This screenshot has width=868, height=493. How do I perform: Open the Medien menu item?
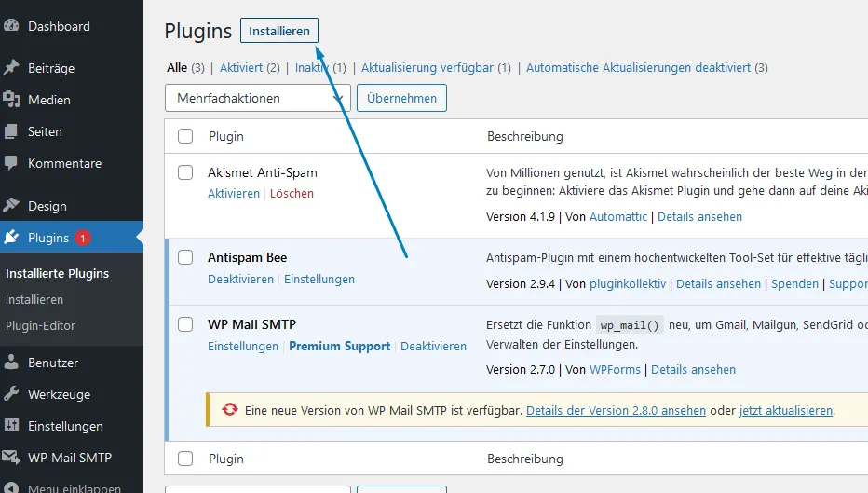(x=49, y=100)
